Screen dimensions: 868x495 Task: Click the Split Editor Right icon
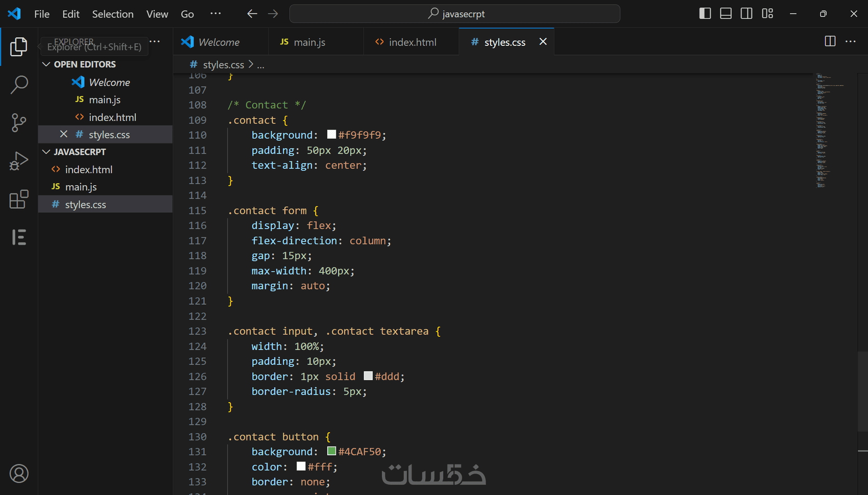[830, 41]
